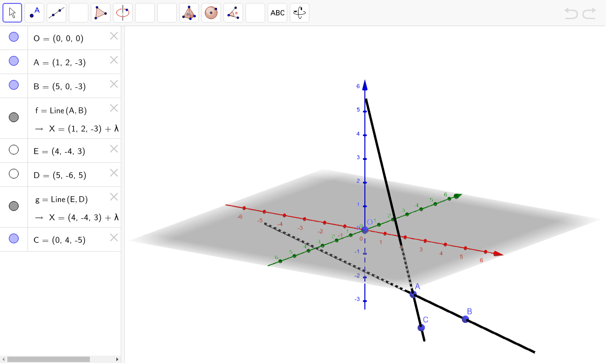Screen dimensions: 606x364
Task: Select point A in the 3D view
Action: pos(413,294)
